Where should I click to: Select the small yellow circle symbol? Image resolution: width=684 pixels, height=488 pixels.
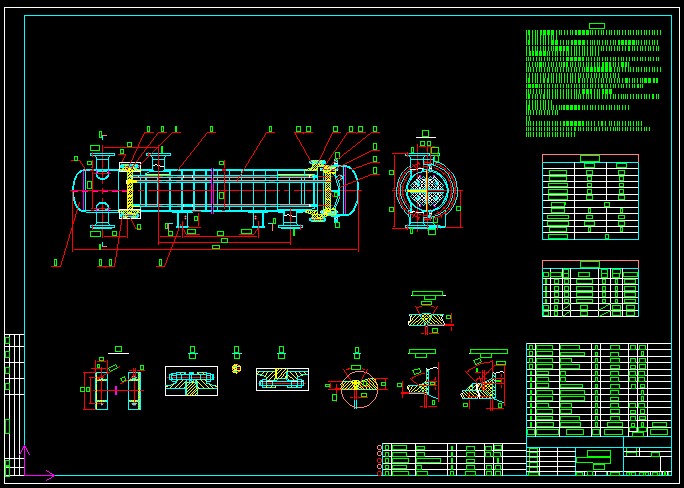(237, 368)
